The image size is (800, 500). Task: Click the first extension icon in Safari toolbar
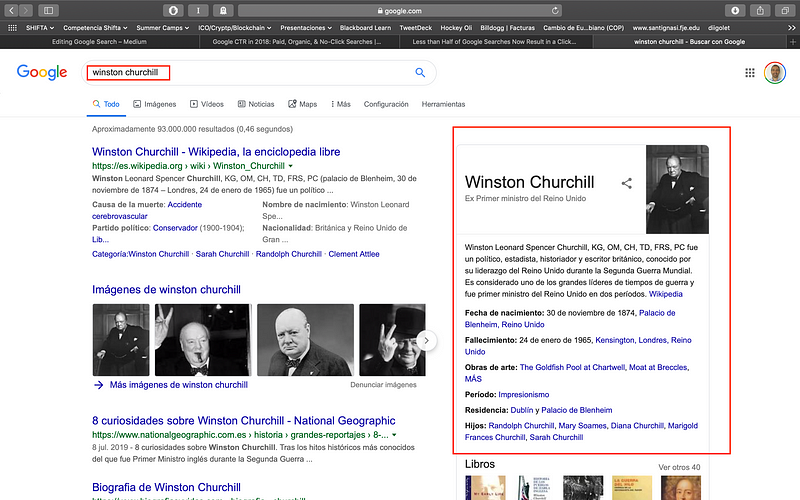[173, 10]
